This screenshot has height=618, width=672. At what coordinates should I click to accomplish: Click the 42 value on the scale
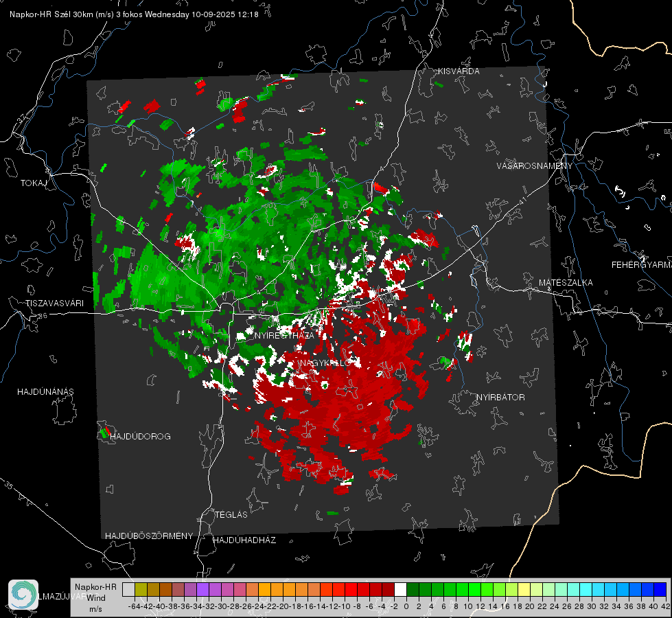[666, 606]
